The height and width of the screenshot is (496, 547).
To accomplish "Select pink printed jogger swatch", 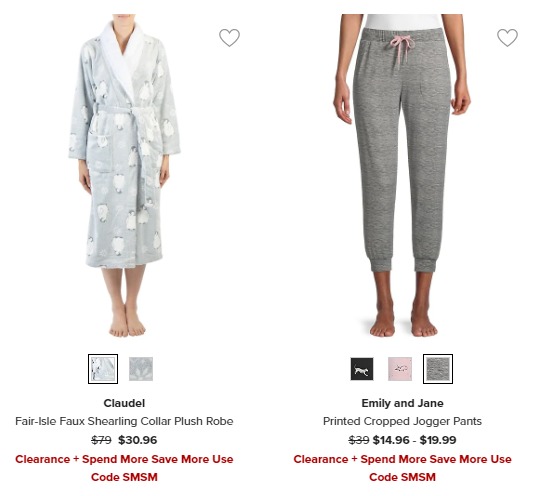I will pos(400,369).
